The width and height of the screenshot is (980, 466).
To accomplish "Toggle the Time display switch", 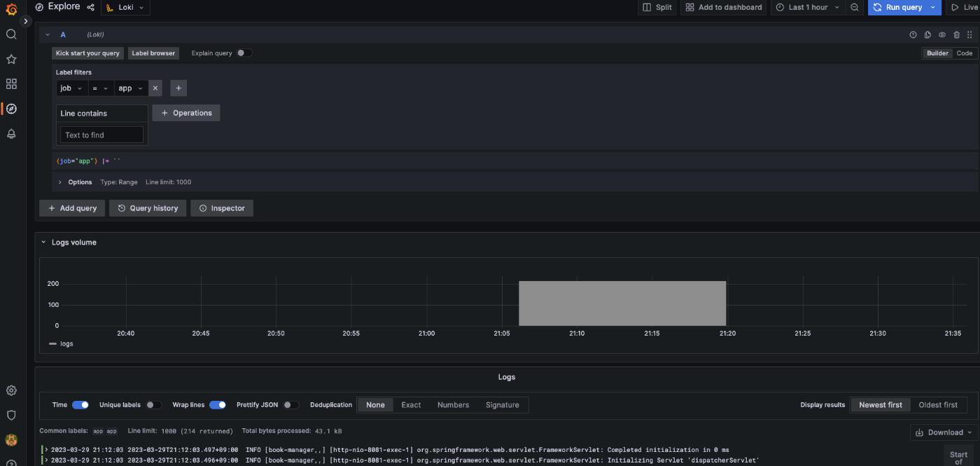I will coord(80,405).
